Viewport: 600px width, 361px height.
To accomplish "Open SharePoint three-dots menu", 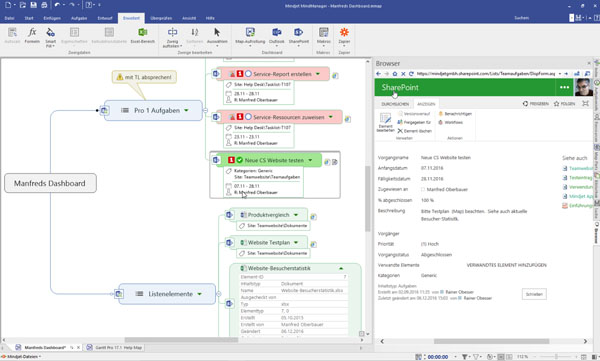I will [564, 87].
